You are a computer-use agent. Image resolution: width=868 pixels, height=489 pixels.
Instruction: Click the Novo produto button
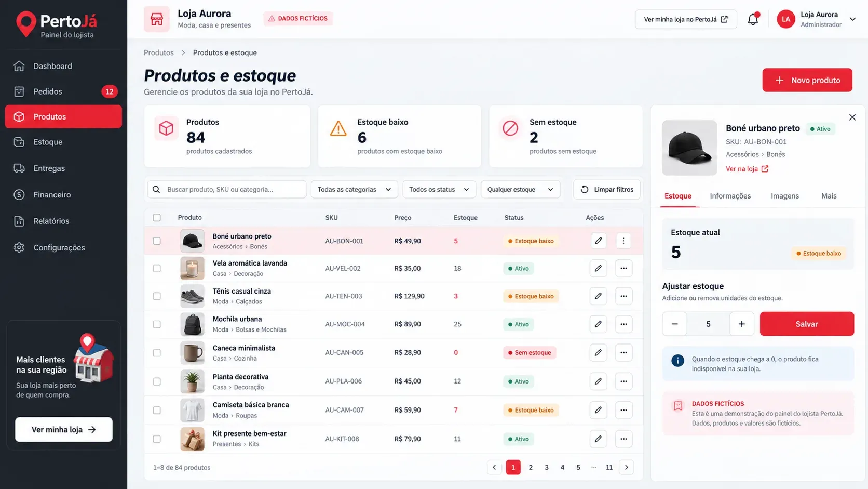(x=807, y=80)
